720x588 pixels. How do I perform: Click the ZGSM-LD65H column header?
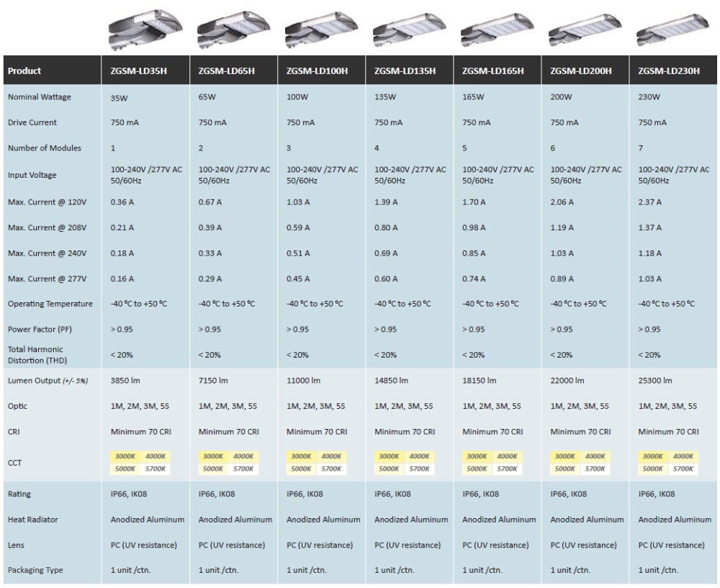point(233,71)
